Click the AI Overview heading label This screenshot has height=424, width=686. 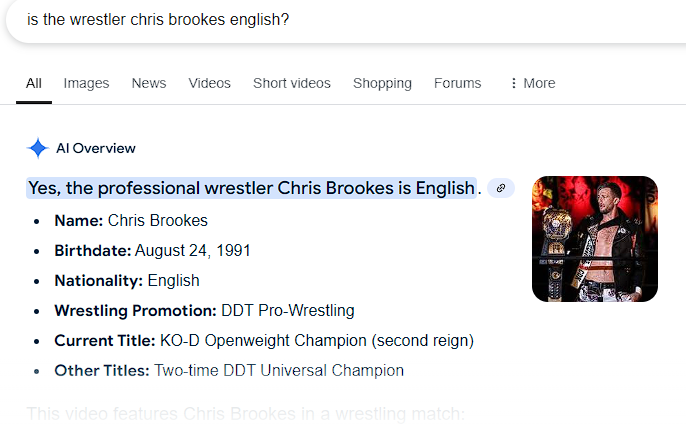coord(96,149)
